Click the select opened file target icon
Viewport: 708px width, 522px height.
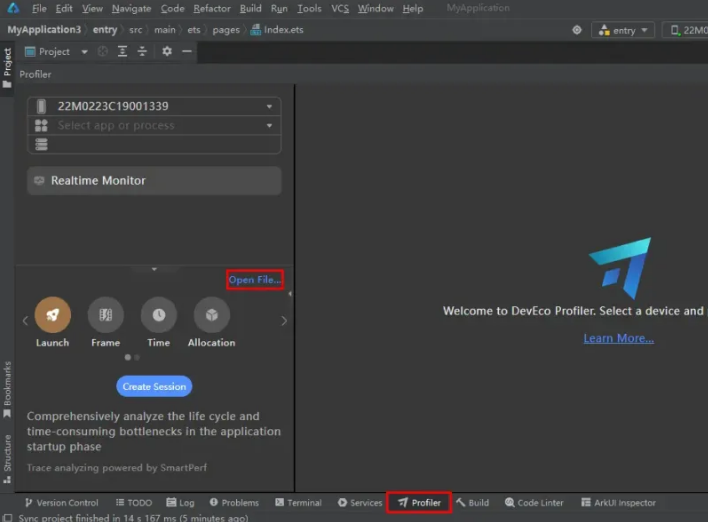point(103,51)
